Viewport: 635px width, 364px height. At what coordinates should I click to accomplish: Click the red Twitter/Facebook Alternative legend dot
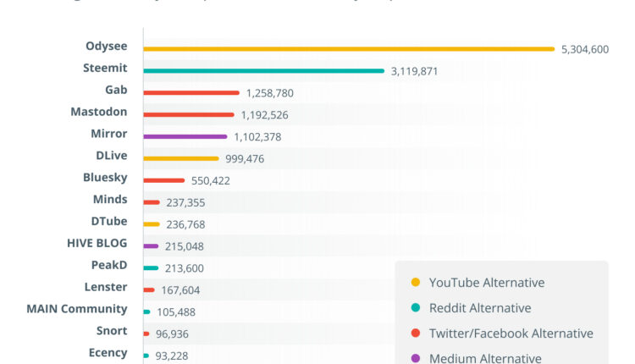point(415,334)
